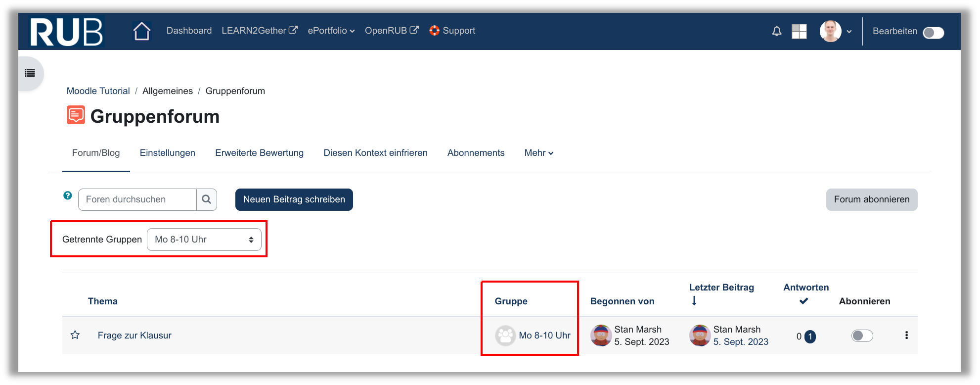
Task: Open the Abonnements tab
Action: pyautogui.click(x=476, y=153)
